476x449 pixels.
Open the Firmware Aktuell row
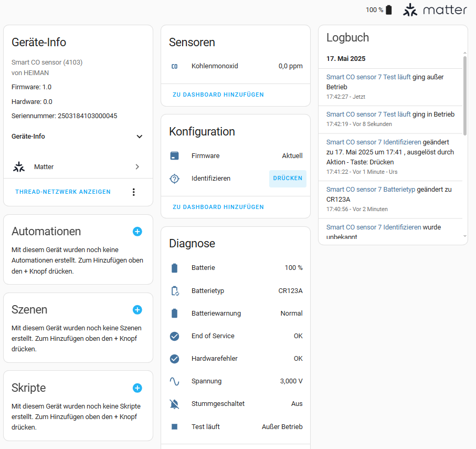pyautogui.click(x=236, y=156)
